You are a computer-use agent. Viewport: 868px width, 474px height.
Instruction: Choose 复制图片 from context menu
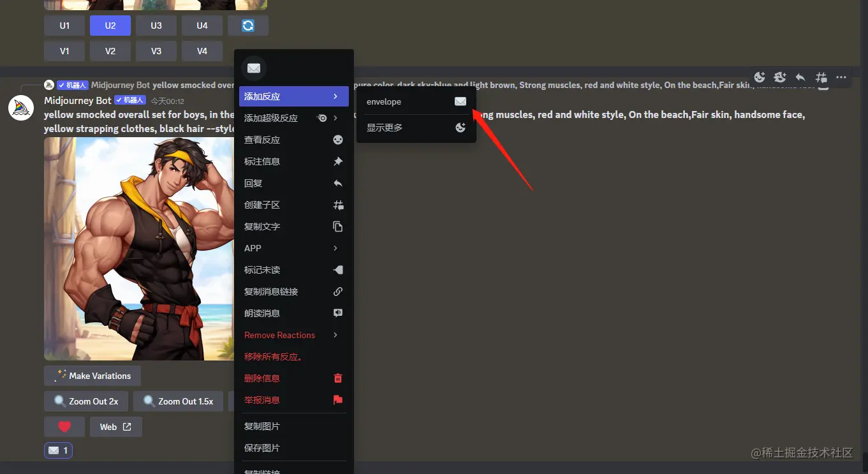click(294, 426)
